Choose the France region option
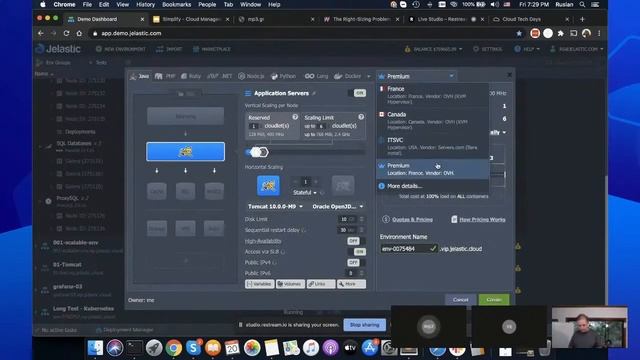This screenshot has height=360, width=640. point(432,95)
